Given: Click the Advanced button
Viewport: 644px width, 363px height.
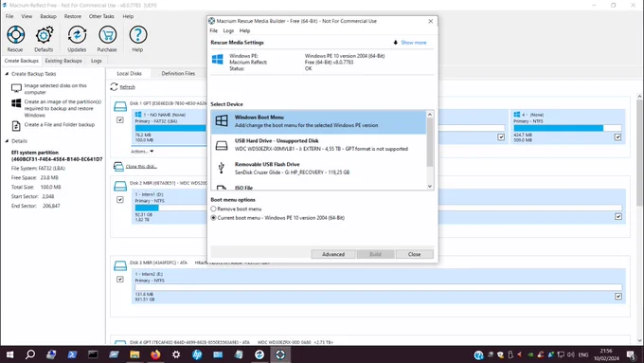Looking at the screenshot, I should (333, 254).
